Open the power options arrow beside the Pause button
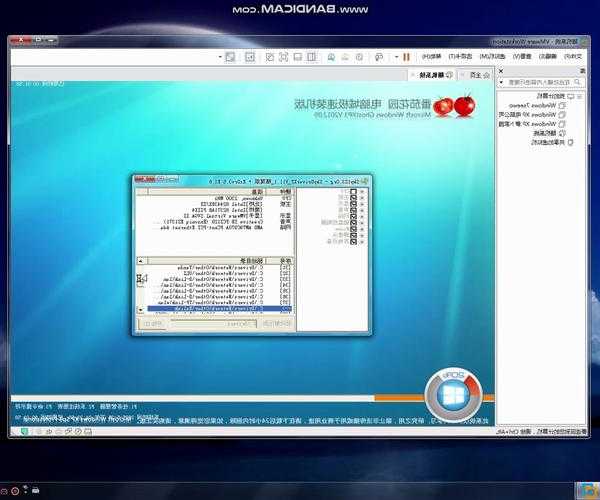The width and height of the screenshot is (600, 500). (397, 57)
